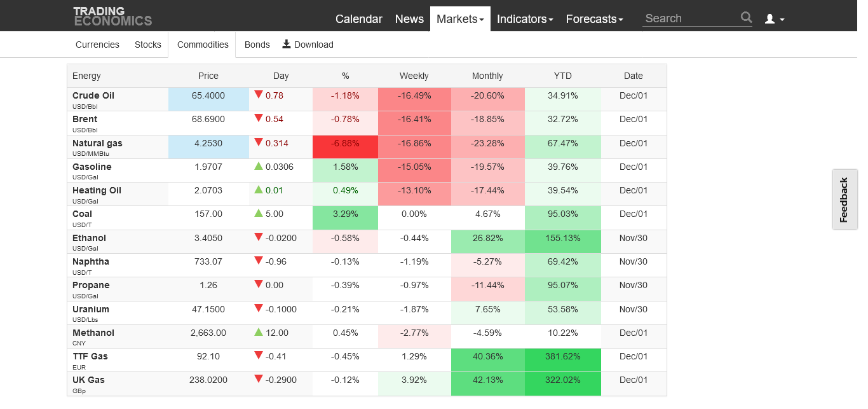The height and width of the screenshot is (409, 868).
Task: Open the Calendar page
Action: (x=358, y=19)
